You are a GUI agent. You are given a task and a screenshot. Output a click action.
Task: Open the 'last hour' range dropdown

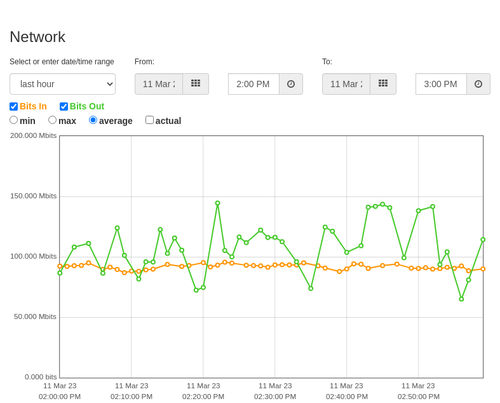click(x=63, y=84)
